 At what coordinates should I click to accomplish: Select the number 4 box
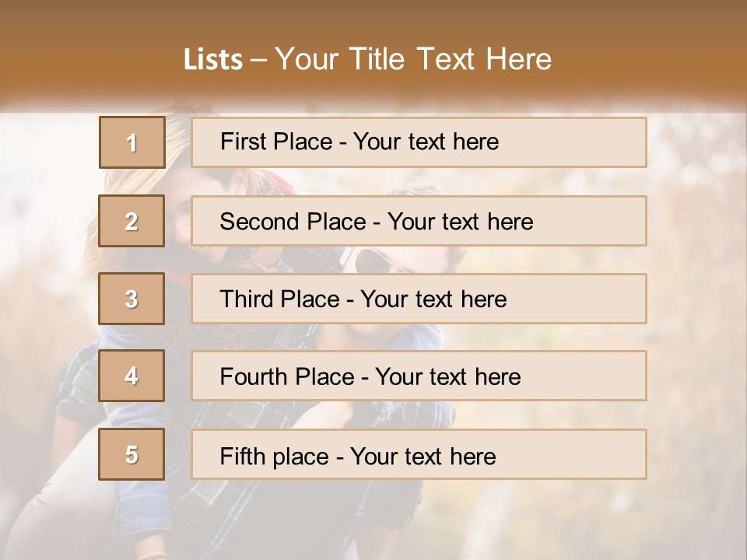[132, 376]
